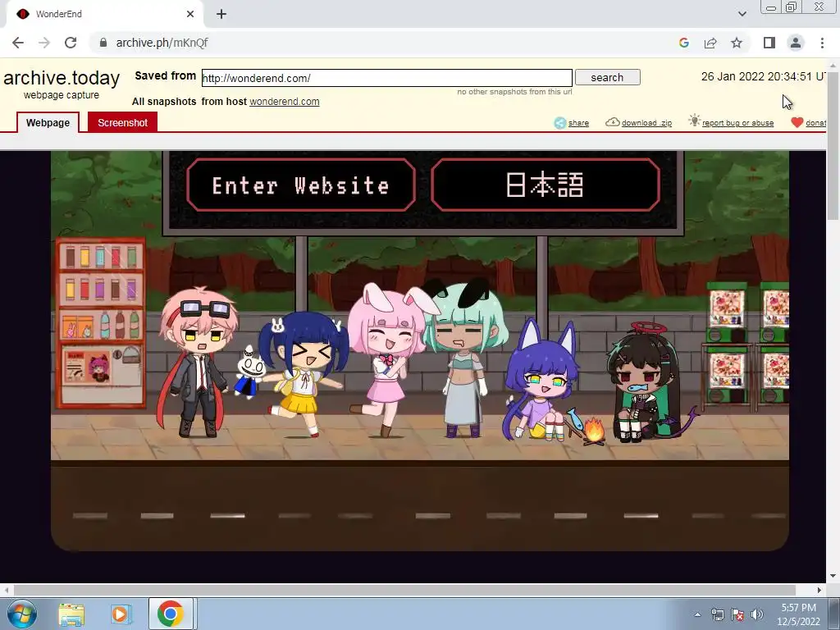Image resolution: width=840 pixels, height=630 pixels.
Task: Click the archive.today logo text
Action: coord(61,78)
